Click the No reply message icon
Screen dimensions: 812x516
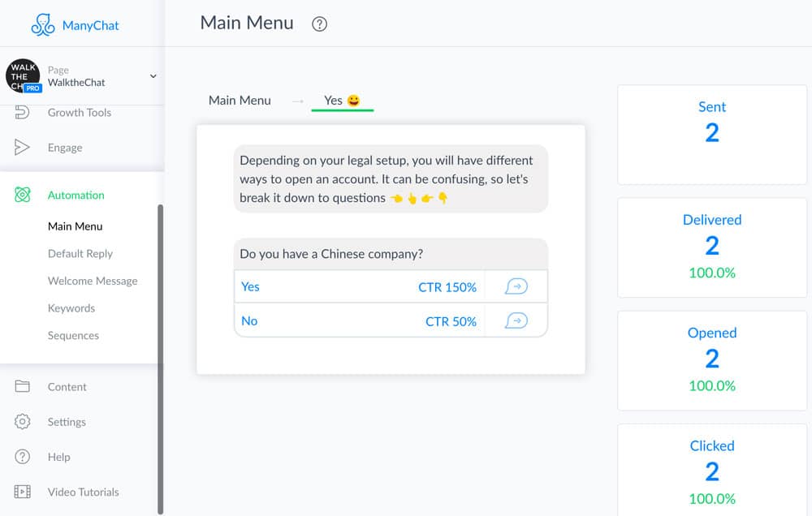[x=516, y=321]
